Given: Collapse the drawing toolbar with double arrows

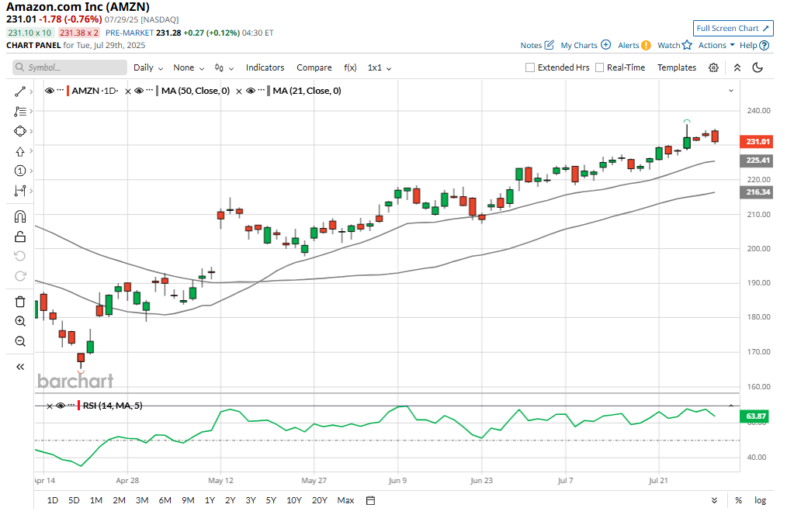Looking at the screenshot, I should click(19, 367).
